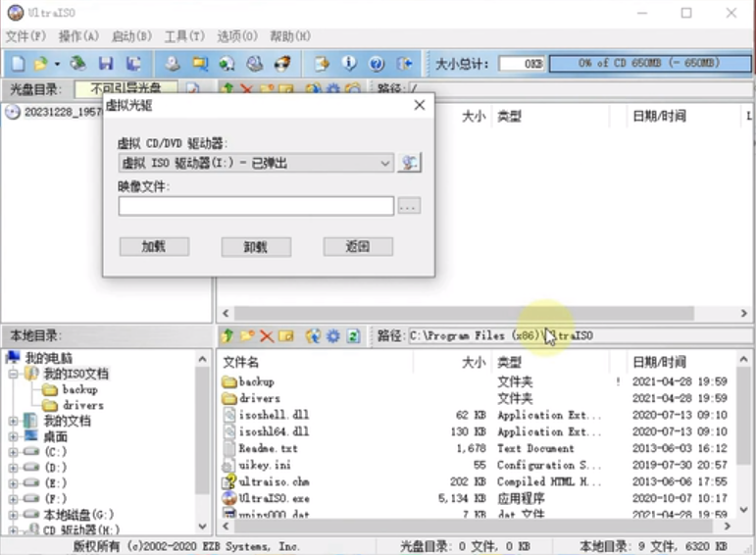This screenshot has width=756, height=555.
Task: Click the Save As toolbar icon
Action: [133, 63]
